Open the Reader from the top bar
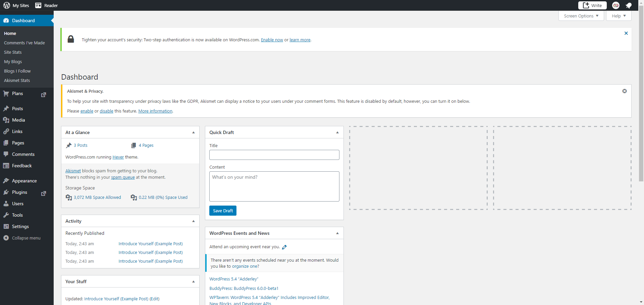The height and width of the screenshot is (305, 644). point(46,5)
